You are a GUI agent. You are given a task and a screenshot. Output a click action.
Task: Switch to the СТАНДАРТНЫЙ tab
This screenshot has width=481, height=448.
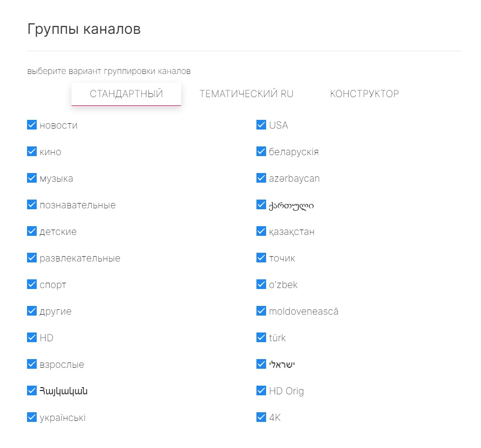click(x=126, y=94)
